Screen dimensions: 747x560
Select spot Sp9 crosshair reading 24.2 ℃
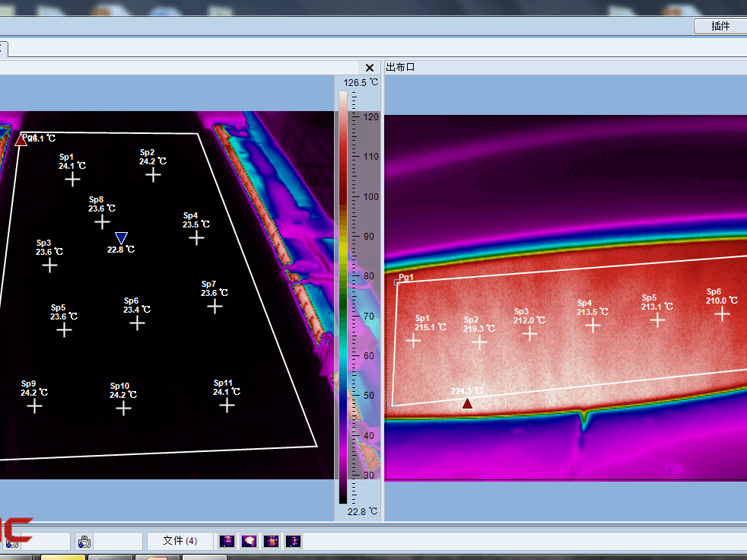[34, 406]
